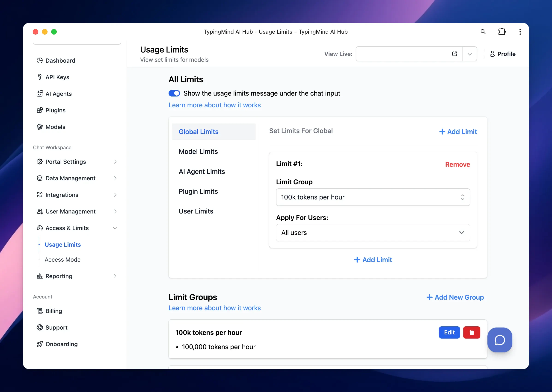Viewport: 552px width, 392px height.
Task: Open Access Mode in sidebar
Action: [x=62, y=260]
